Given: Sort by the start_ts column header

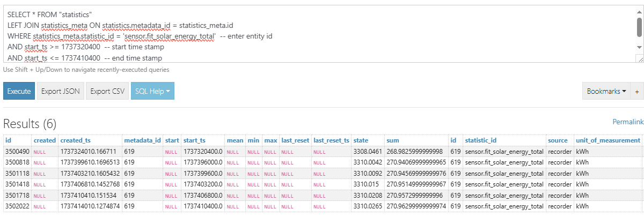Looking at the screenshot, I should click(x=194, y=140).
